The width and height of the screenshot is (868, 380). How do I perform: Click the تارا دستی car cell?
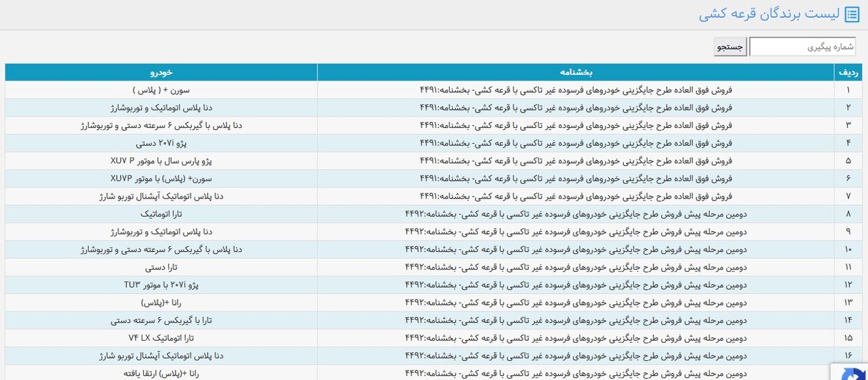pyautogui.click(x=161, y=267)
